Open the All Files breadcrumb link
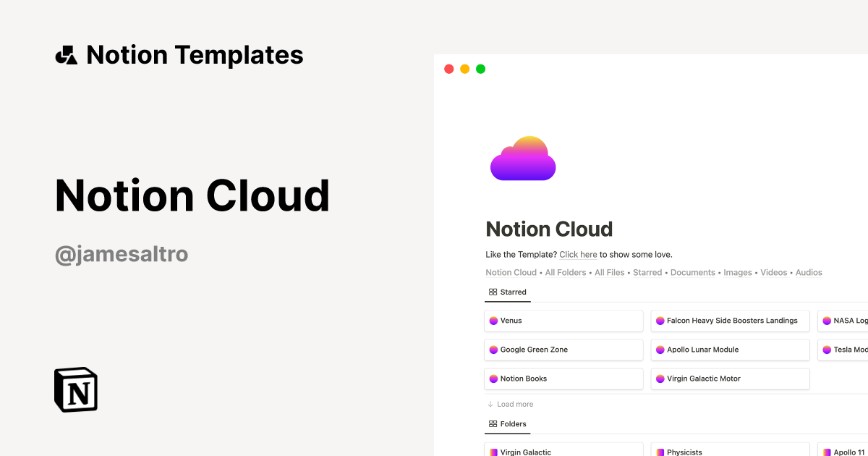This screenshot has width=868, height=456. pos(609,272)
